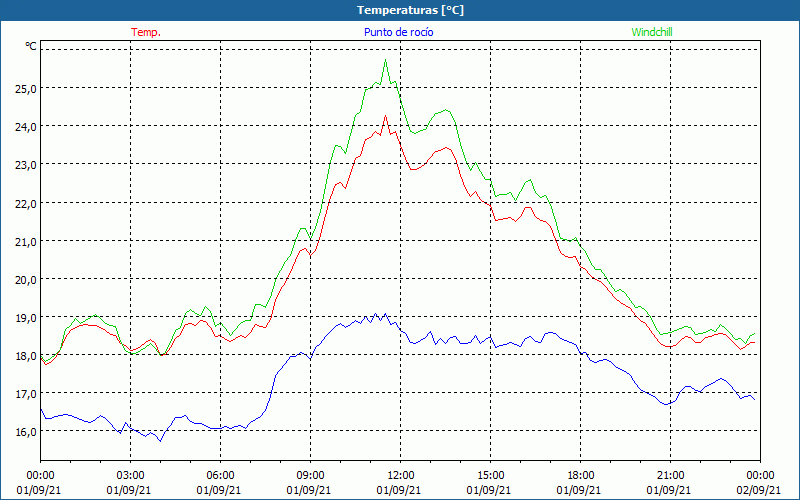Viewport: 800px width, 500px height.
Task: Click the 19,0 y-axis value
Action: pos(26,318)
